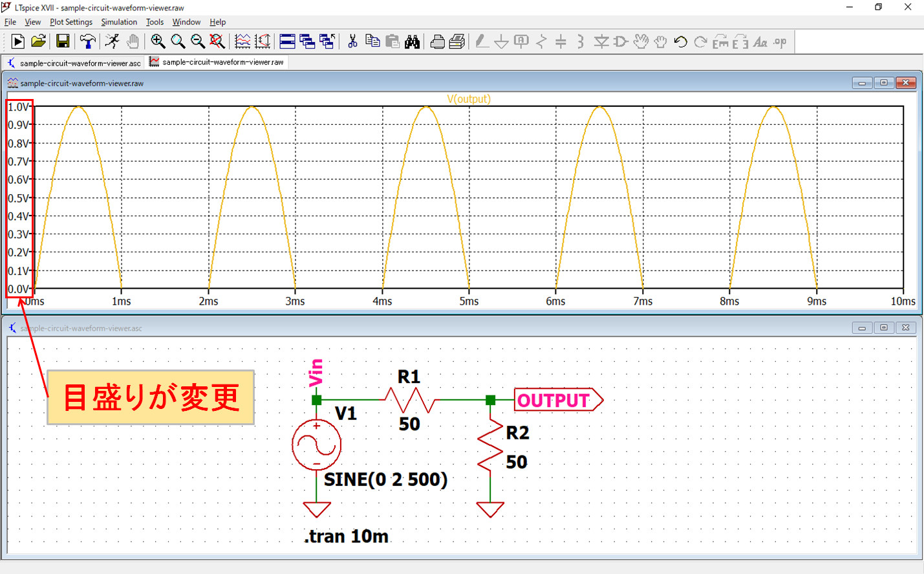This screenshot has width=924, height=574.
Task: Click the Undo arrow icon
Action: pyautogui.click(x=680, y=41)
